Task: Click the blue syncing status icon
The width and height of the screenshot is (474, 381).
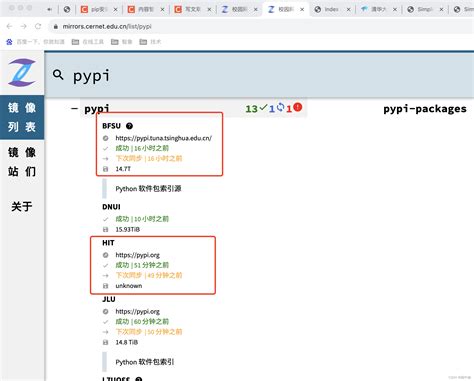Action: (280, 107)
